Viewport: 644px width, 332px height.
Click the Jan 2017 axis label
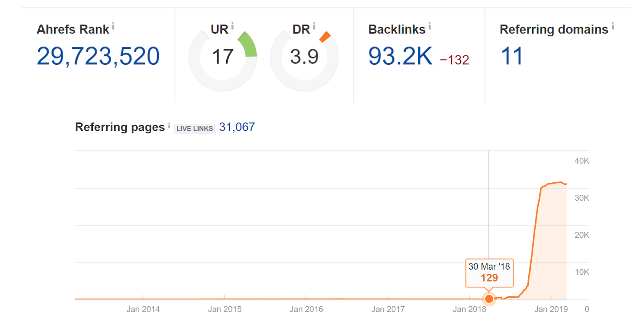click(x=388, y=309)
